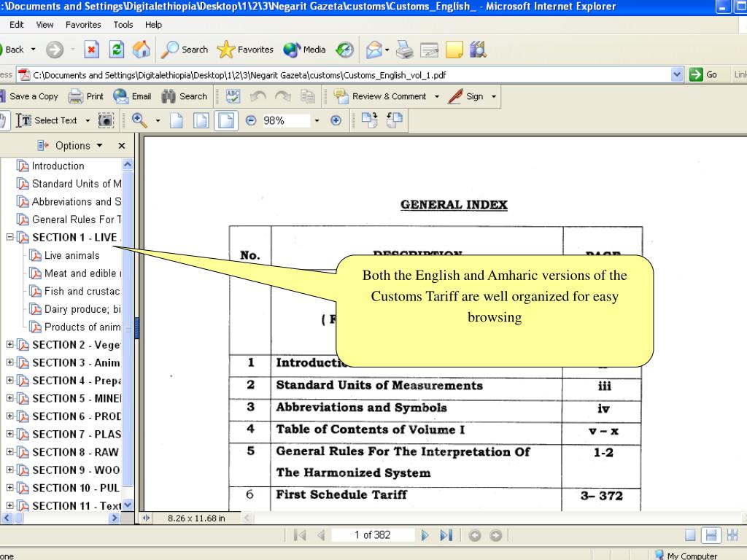Go to first page button
747x560 pixels.
300,535
